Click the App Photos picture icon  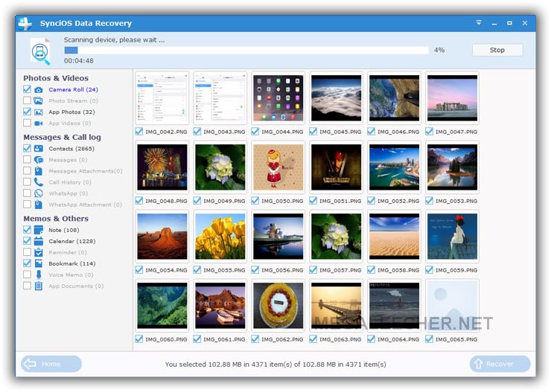click(x=38, y=112)
